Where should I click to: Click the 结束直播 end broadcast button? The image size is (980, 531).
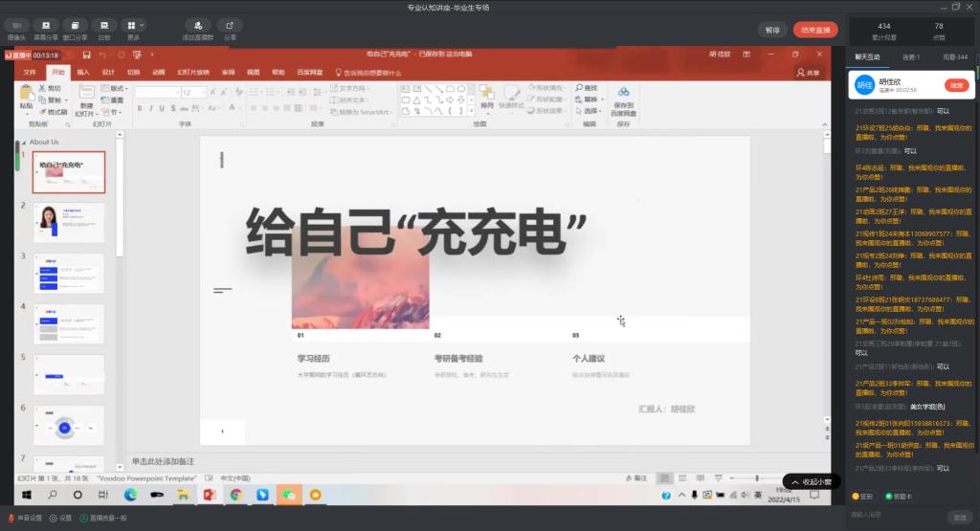click(x=815, y=30)
